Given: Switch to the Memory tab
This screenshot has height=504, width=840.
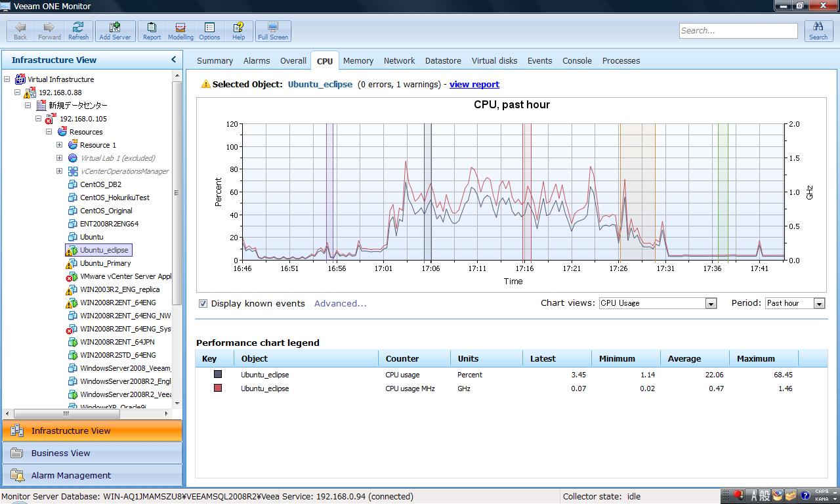Looking at the screenshot, I should click(358, 60).
